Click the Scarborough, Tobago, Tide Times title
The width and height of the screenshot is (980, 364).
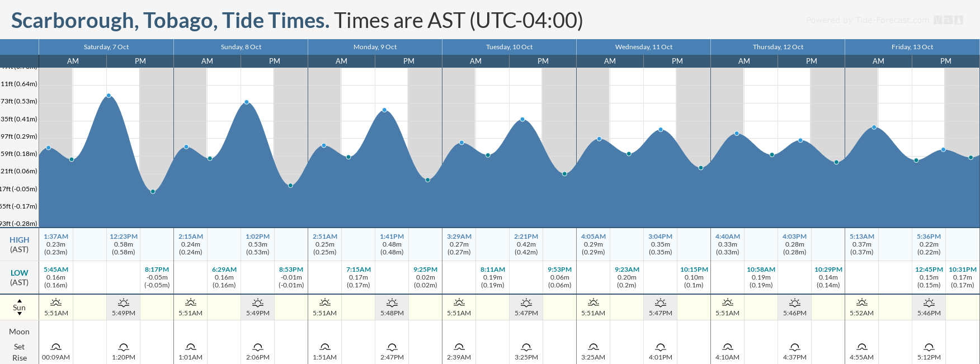[x=170, y=21]
